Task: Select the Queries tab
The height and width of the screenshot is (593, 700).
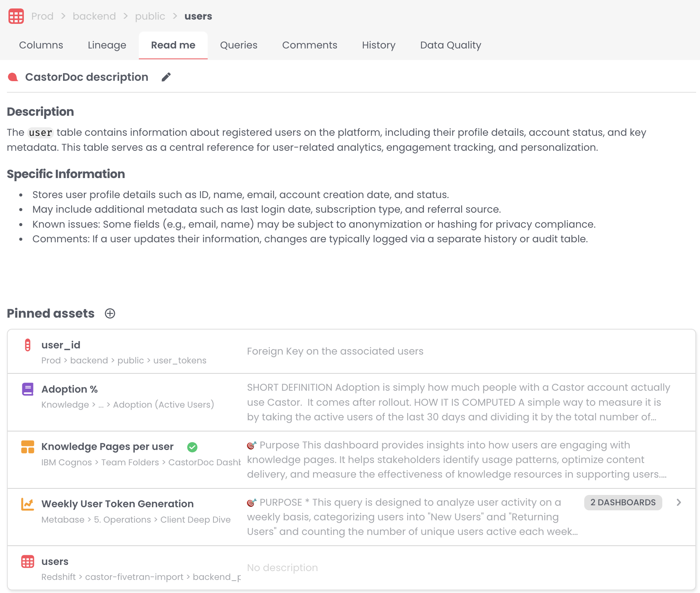Action: (238, 45)
